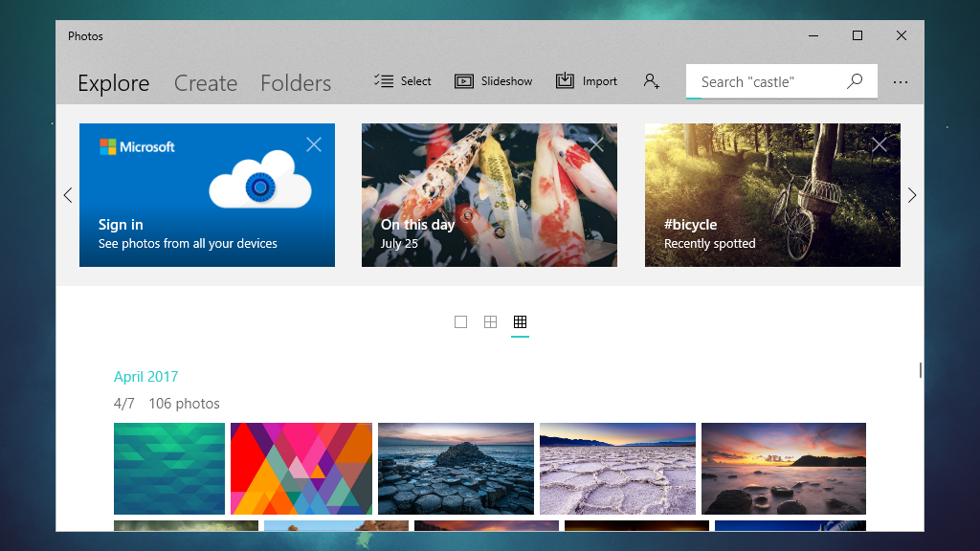
Task: Open the colorful triangles photo thumbnail
Action: point(301,469)
